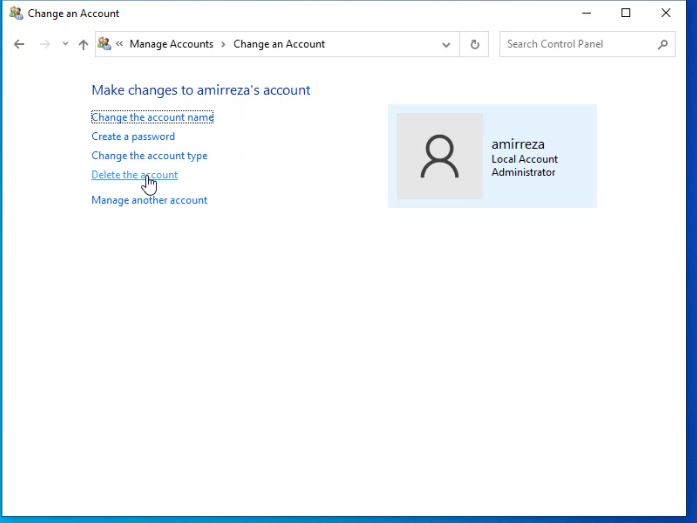This screenshot has height=523, width=697.
Task: Close the Change an Account window
Action: [x=665, y=13]
